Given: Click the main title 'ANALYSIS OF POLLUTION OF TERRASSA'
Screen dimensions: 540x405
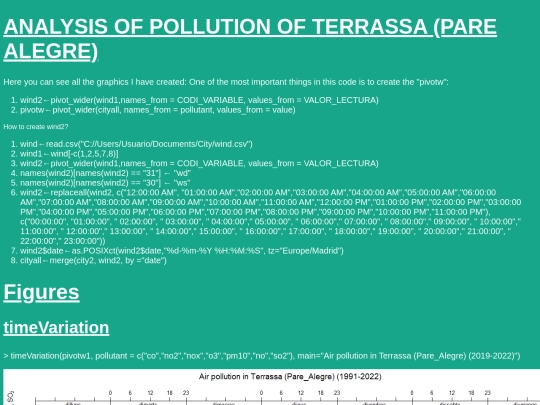Looking at the screenshot, I should click(250, 39).
